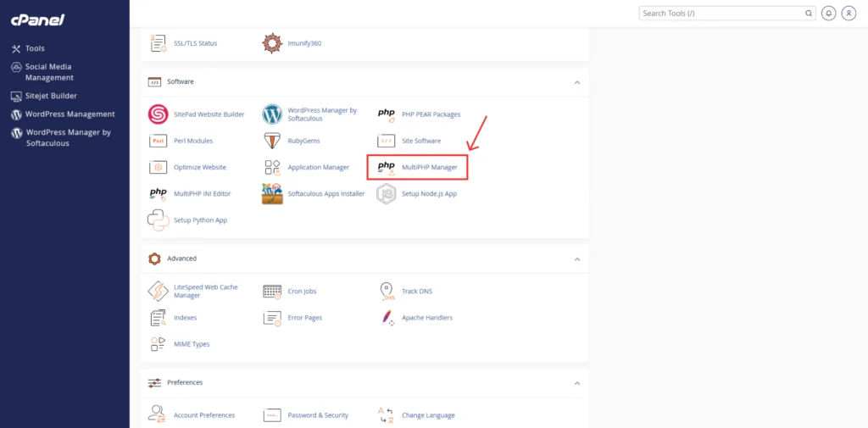Click the Apache Handlers link text
This screenshot has width=868, height=428.
click(427, 318)
